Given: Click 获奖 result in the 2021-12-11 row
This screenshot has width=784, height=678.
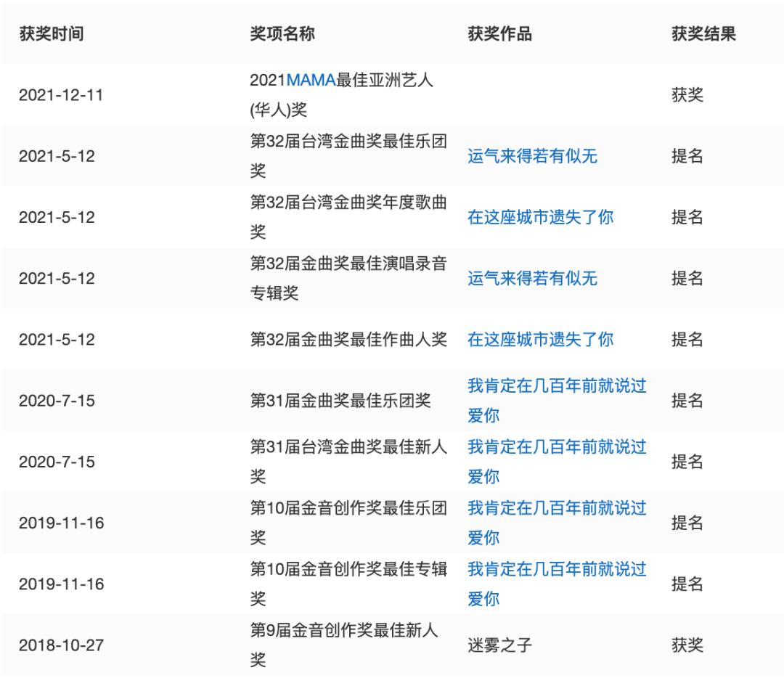Looking at the screenshot, I should pyautogui.click(x=687, y=95).
